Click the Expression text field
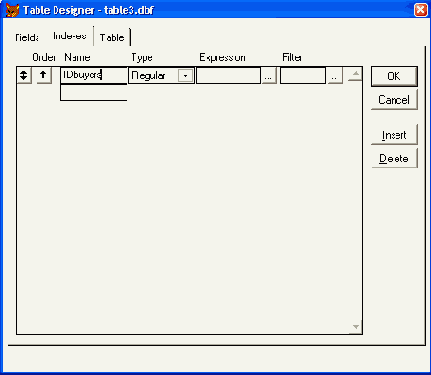The height and width of the screenshot is (375, 431). (x=228, y=76)
